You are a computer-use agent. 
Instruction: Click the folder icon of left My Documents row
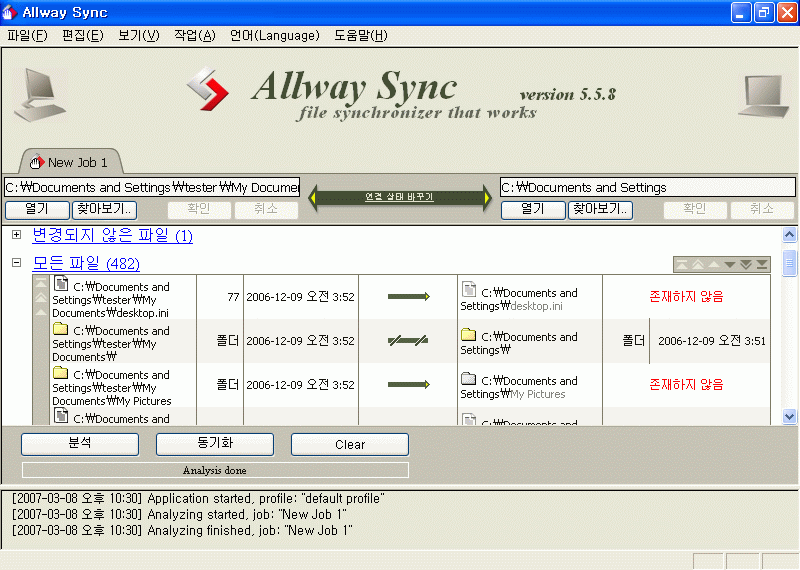coord(60,329)
